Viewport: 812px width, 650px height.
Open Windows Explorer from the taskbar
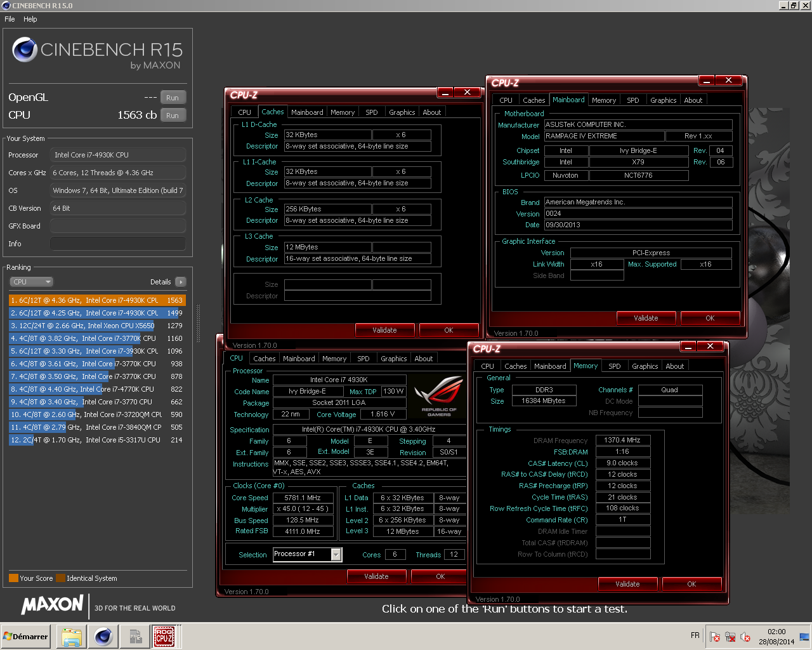pos(72,637)
